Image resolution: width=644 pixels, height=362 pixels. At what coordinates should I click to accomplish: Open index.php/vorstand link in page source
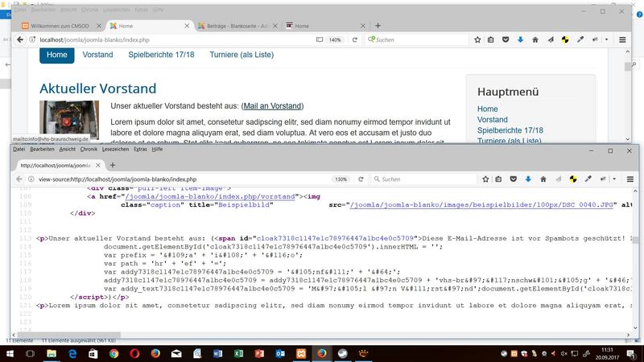(210, 196)
